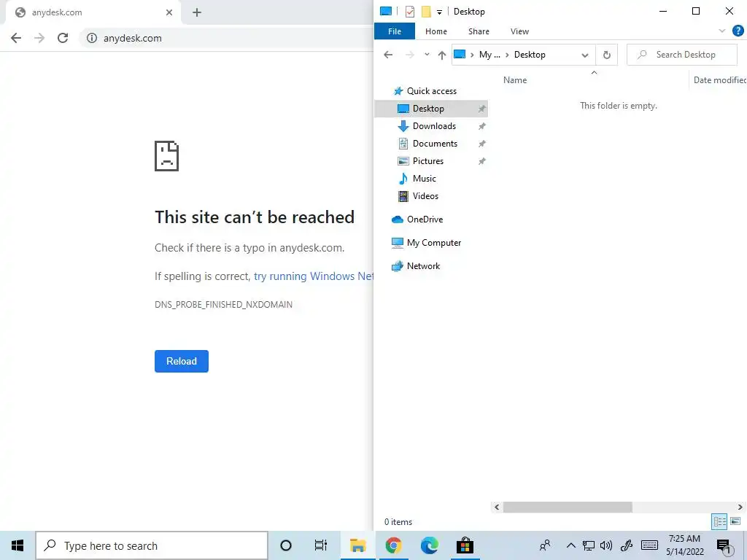This screenshot has width=747, height=560.
Task: Expand the Explorer ribbon chevron
Action: coord(721,31)
